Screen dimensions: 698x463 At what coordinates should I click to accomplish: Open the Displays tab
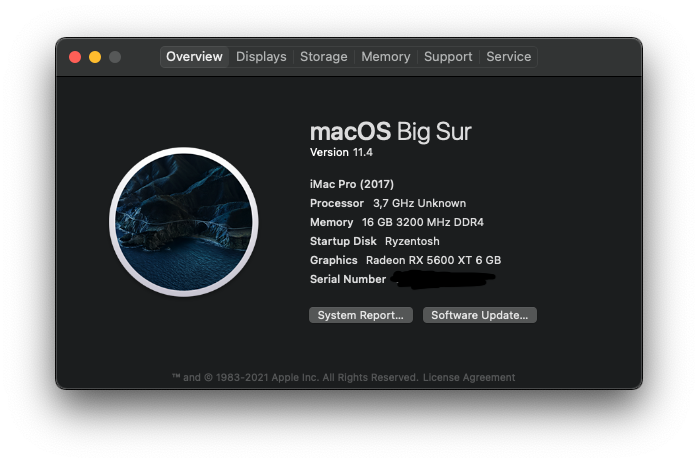[261, 57]
